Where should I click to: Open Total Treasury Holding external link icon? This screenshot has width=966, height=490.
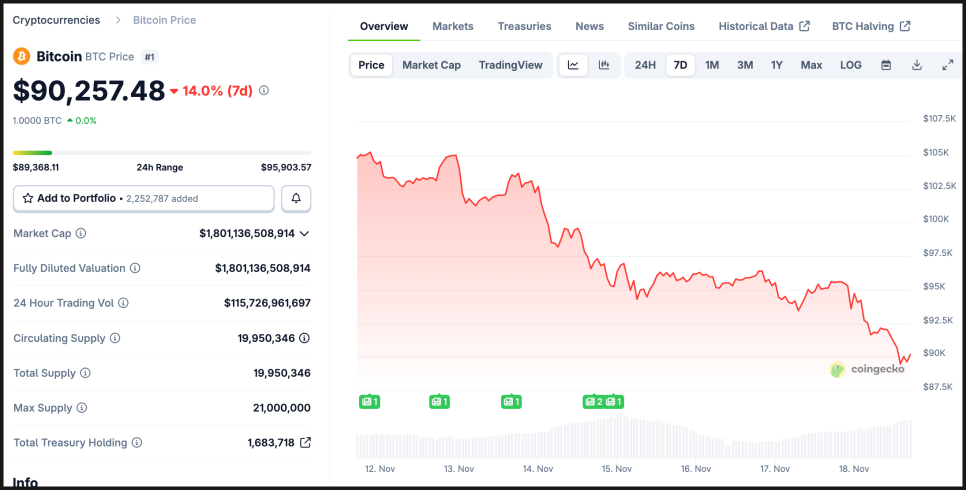306,442
